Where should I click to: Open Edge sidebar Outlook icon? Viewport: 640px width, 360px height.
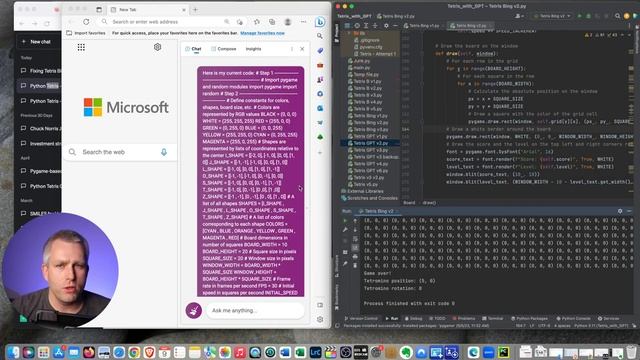[320, 108]
